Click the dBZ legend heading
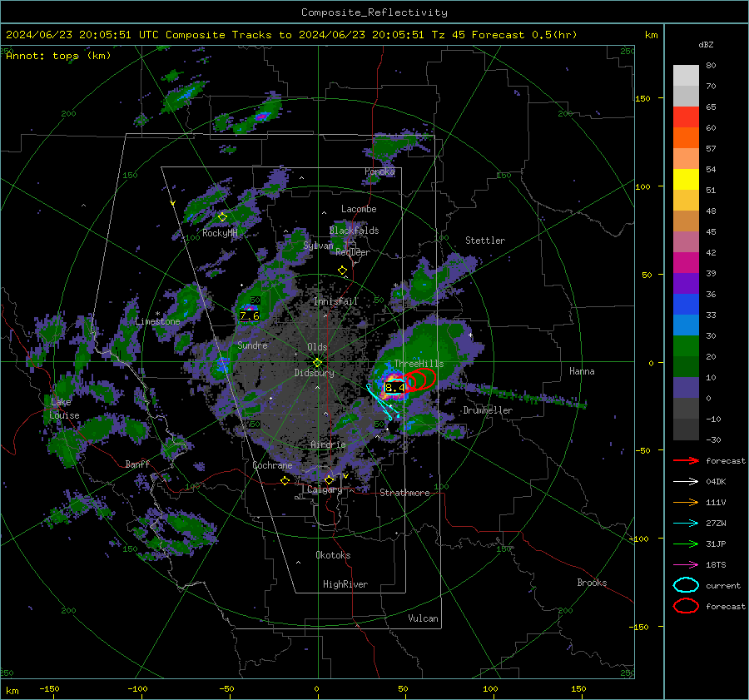749x700 pixels. tap(706, 44)
